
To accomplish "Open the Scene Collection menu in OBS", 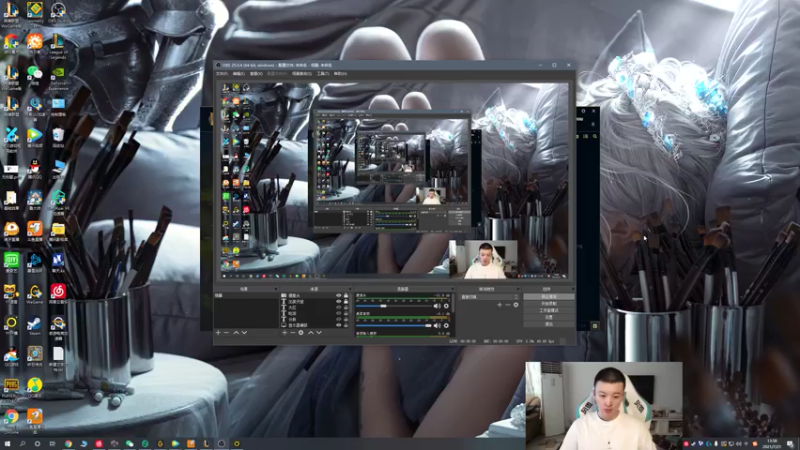I will 302,74.
